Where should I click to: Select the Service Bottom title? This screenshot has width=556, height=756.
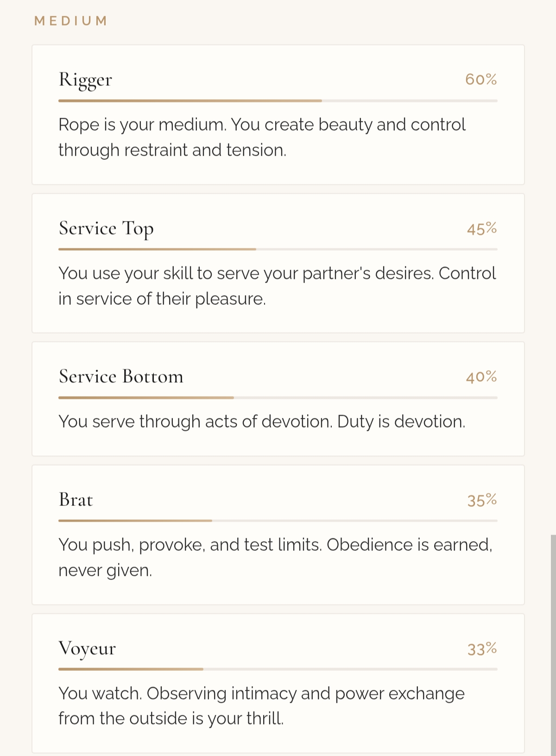point(121,377)
